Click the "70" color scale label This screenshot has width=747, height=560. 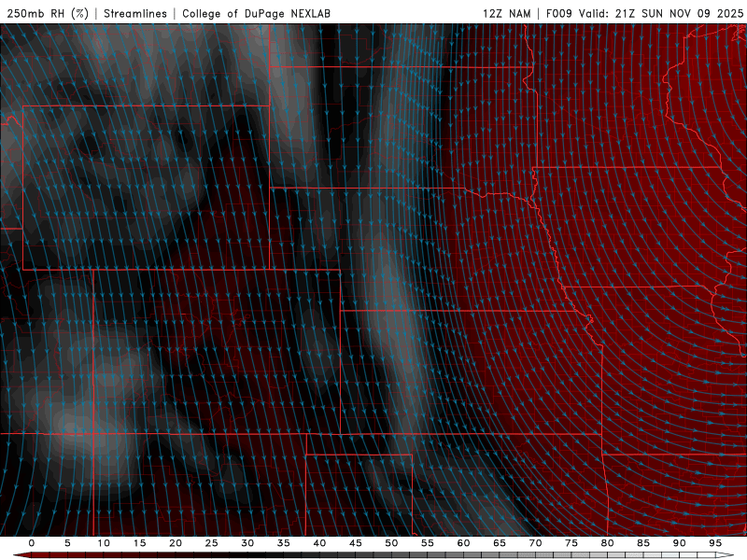click(x=535, y=543)
